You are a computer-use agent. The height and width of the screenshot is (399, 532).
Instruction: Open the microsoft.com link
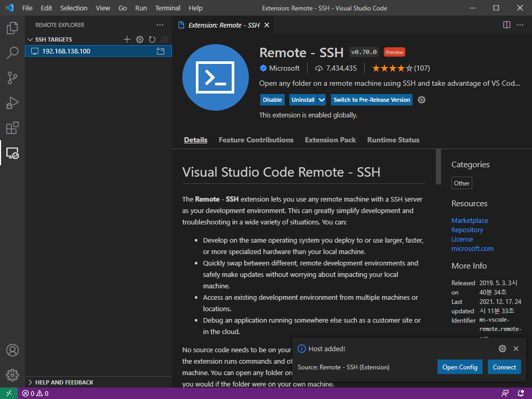pyautogui.click(x=472, y=249)
